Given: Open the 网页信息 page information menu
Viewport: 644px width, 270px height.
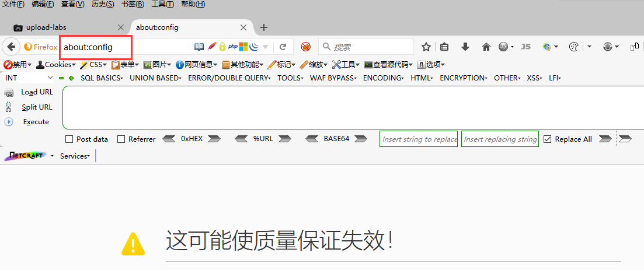Looking at the screenshot, I should tap(197, 65).
